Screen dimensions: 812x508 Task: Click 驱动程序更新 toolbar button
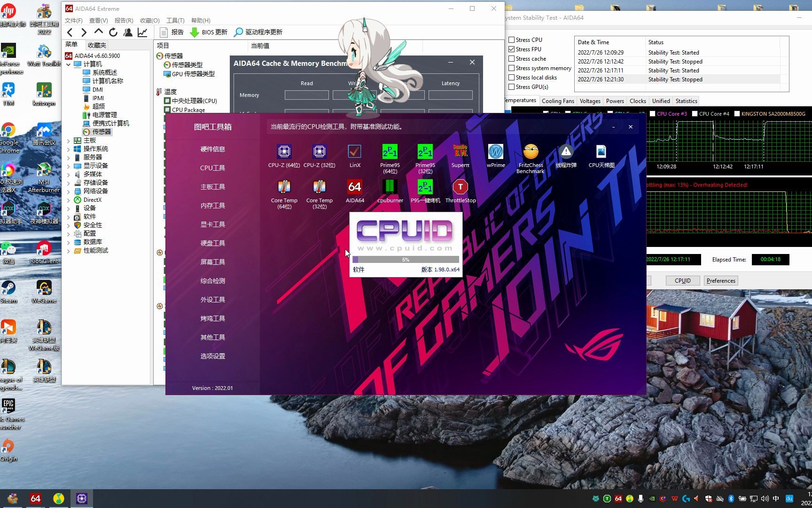pyautogui.click(x=258, y=32)
